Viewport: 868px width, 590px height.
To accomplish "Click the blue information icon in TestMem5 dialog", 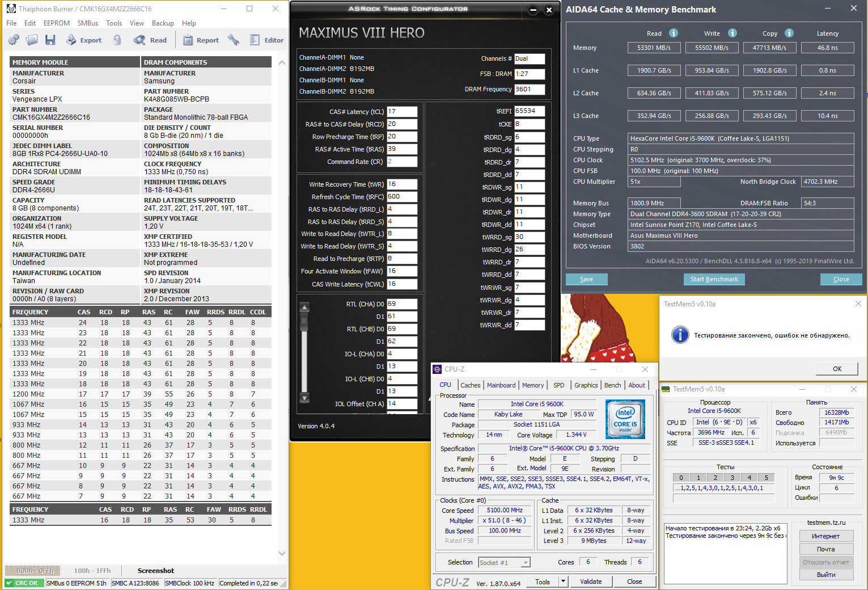I will 680,335.
